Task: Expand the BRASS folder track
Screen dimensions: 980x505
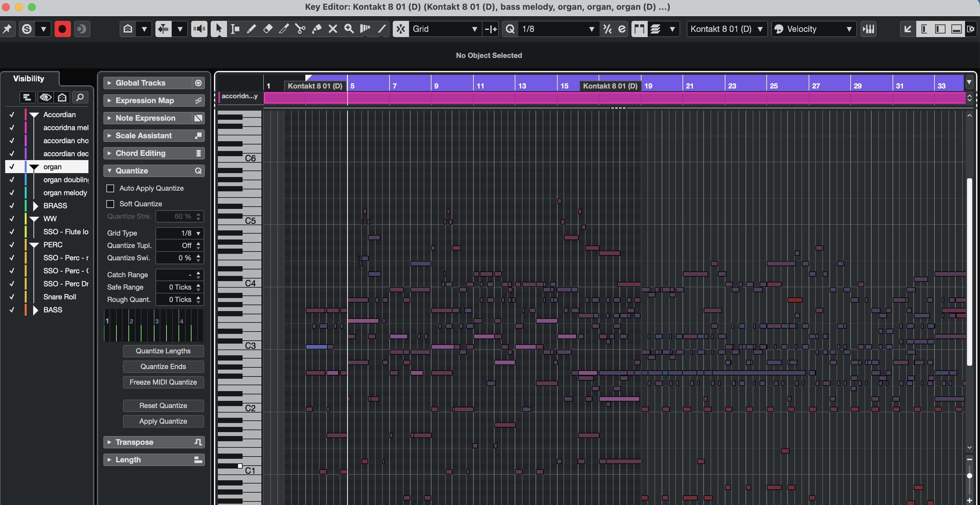Action: click(35, 206)
